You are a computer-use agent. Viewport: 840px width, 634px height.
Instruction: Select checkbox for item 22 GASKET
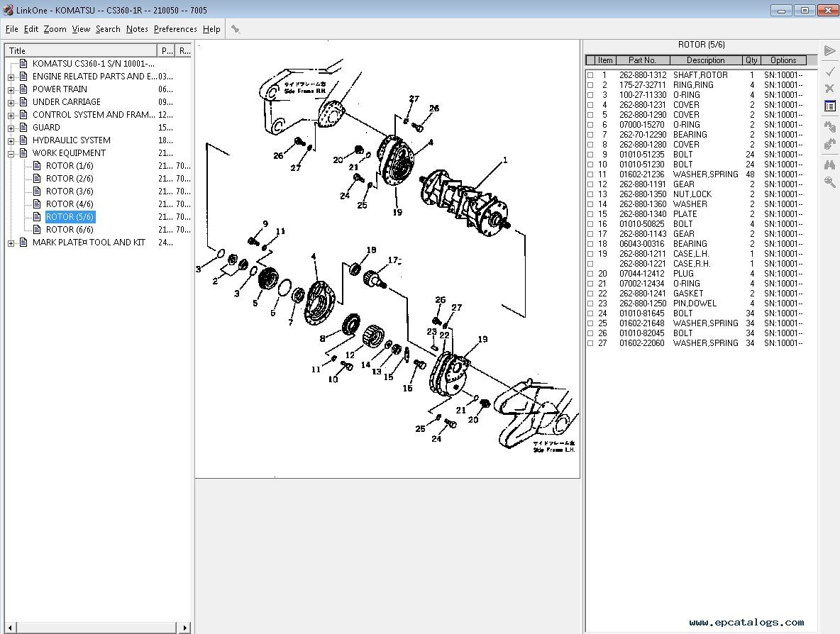590,294
